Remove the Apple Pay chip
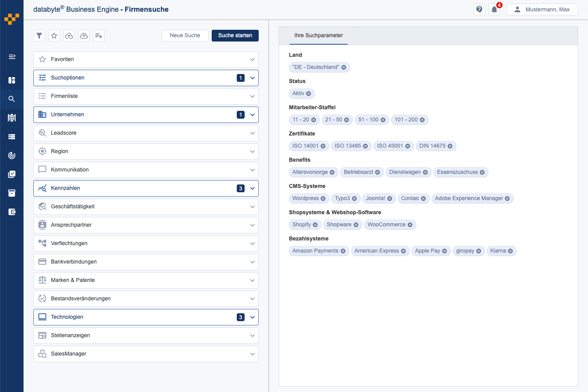Screen dimensions: 588x392 tap(445, 251)
